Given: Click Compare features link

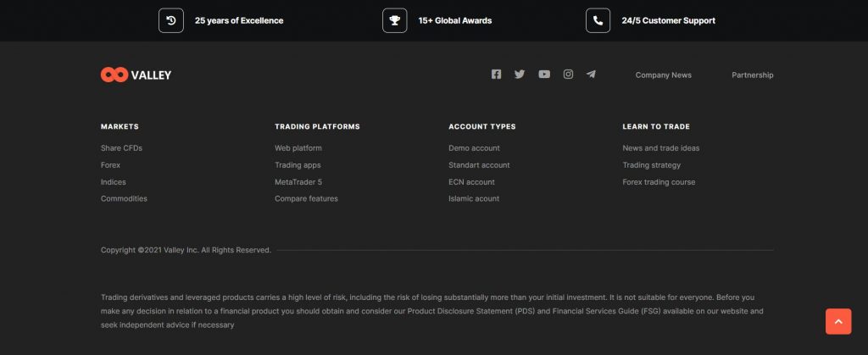Looking at the screenshot, I should coord(306,199).
